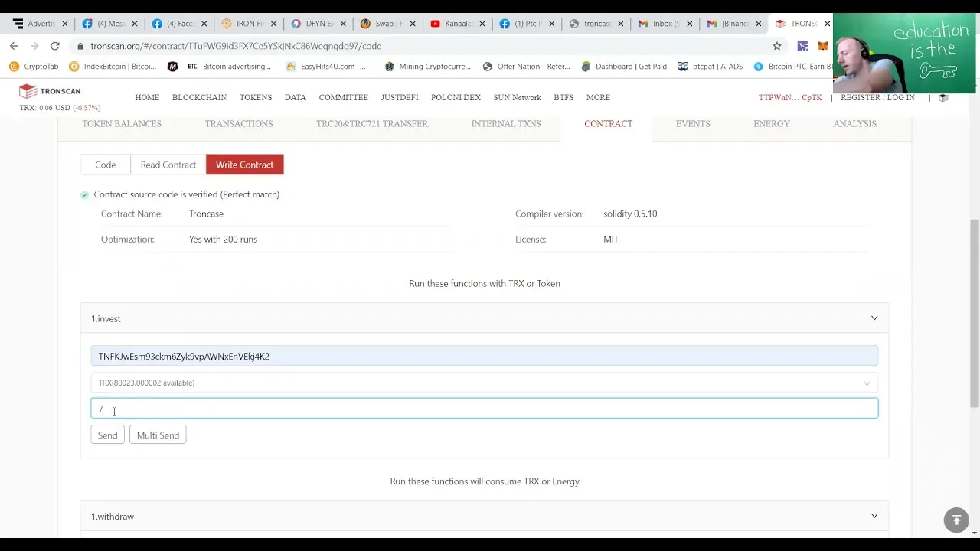The width and height of the screenshot is (980, 551).
Task: Click the TRX amount input field
Action: (x=484, y=409)
